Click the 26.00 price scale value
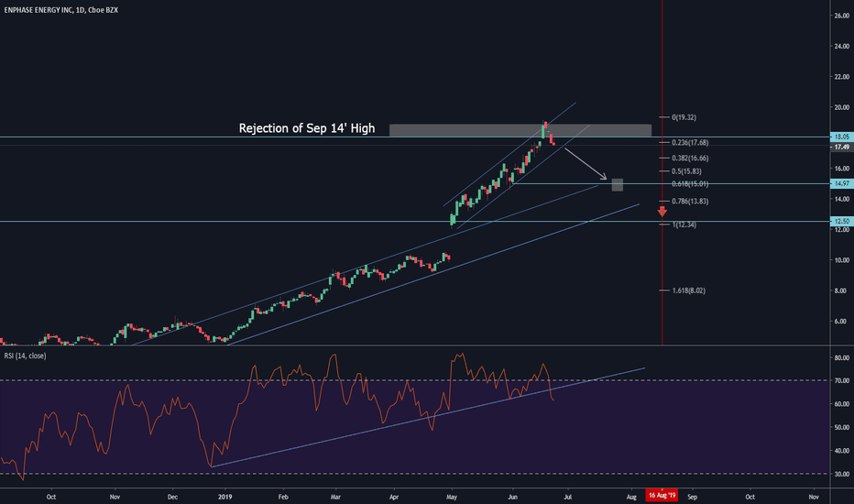The width and height of the screenshot is (854, 504). pos(841,16)
